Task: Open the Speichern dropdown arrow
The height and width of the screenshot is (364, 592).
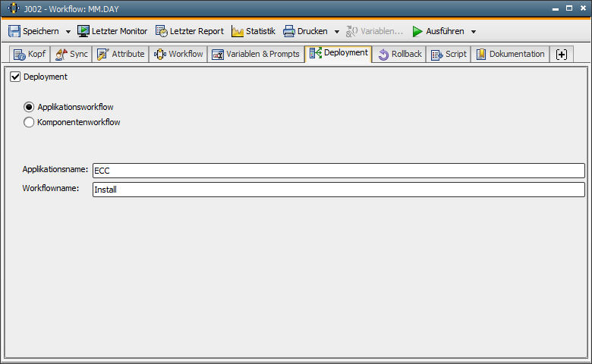Action: tap(68, 32)
